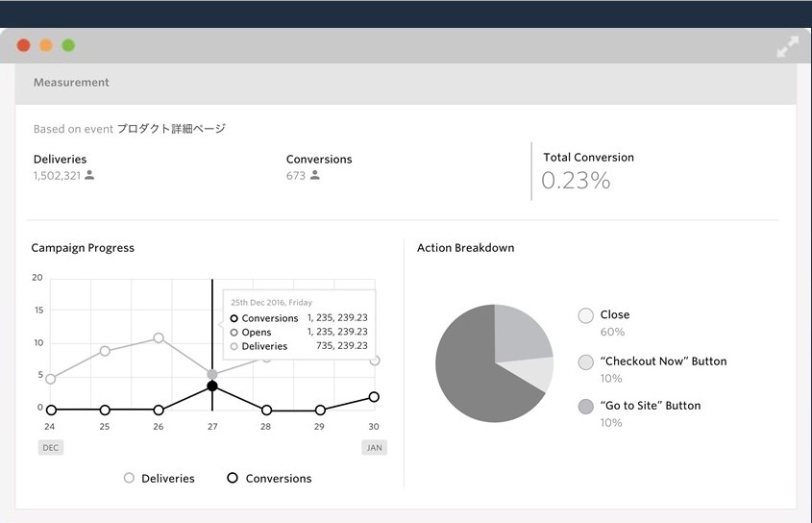Open the Measurement section header
812x523 pixels.
[71, 83]
